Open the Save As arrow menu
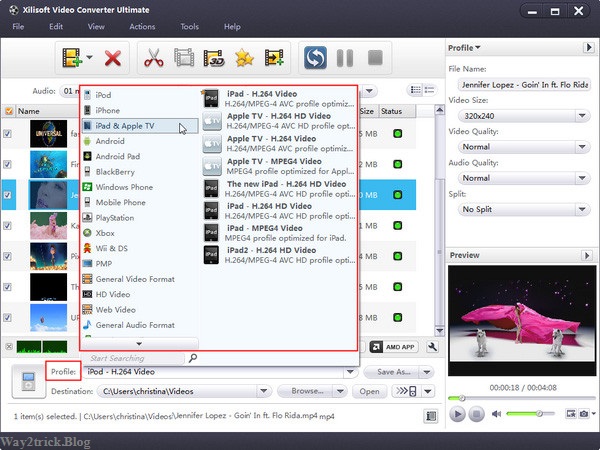The height and width of the screenshot is (450, 600). coord(427,372)
